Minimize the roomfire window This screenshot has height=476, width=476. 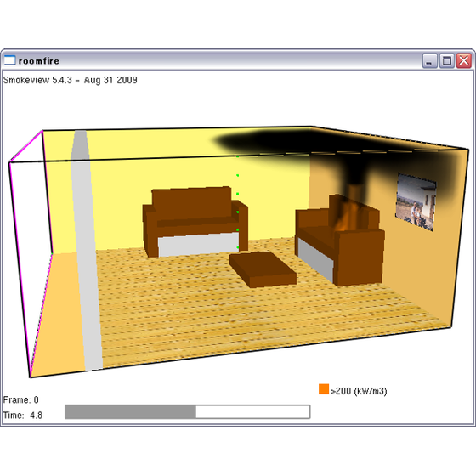[x=430, y=60]
